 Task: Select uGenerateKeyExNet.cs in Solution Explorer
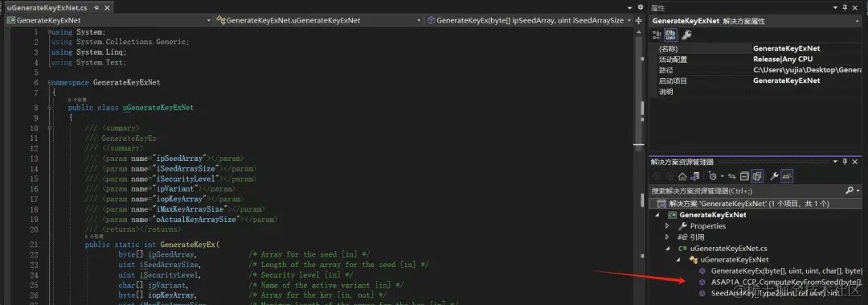point(728,249)
